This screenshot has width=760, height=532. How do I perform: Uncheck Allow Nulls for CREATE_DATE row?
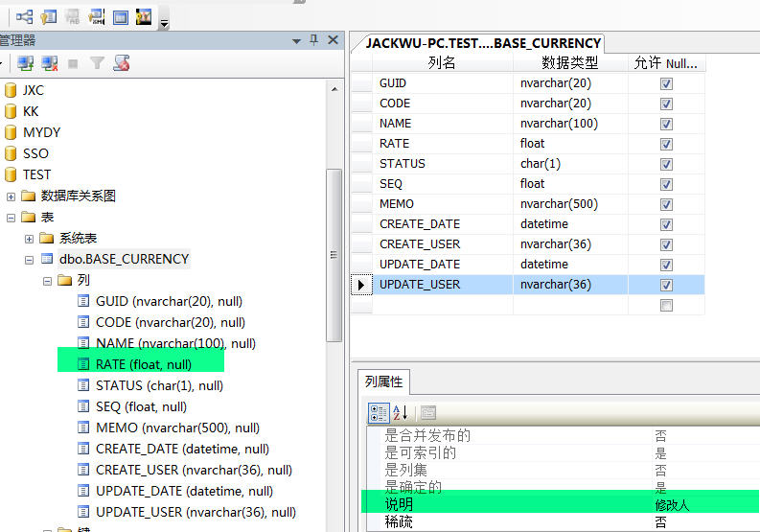tap(666, 224)
